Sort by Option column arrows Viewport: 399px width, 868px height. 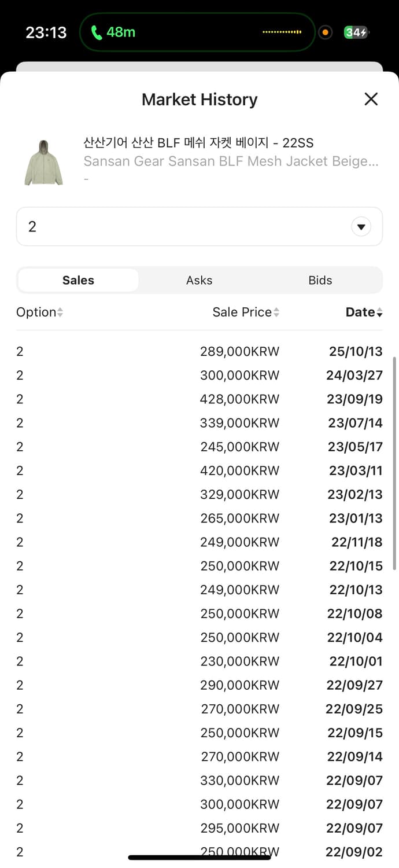click(60, 312)
